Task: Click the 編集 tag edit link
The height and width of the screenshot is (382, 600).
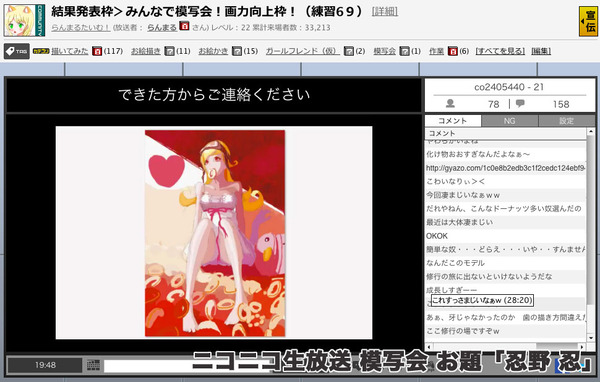Action: pos(541,51)
